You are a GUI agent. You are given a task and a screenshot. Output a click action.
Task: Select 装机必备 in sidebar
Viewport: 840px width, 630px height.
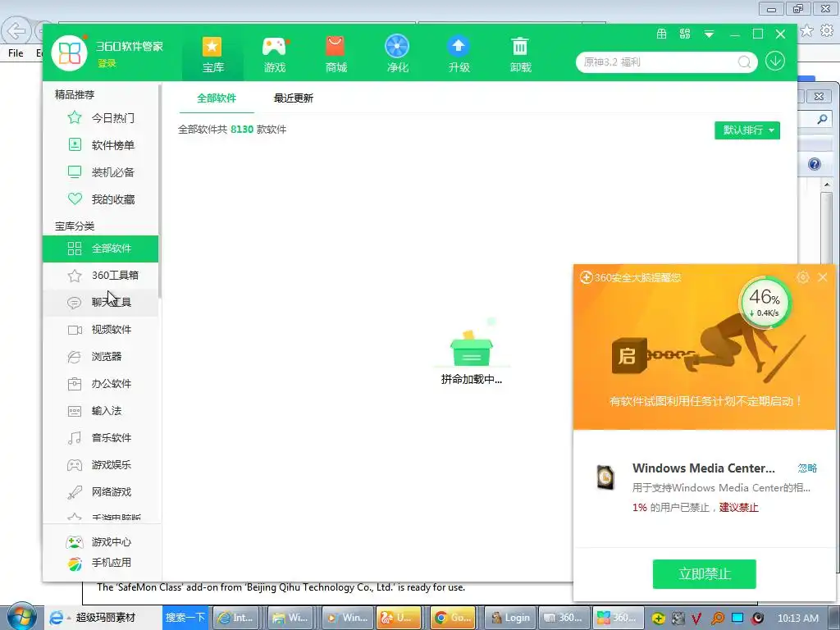(101, 172)
